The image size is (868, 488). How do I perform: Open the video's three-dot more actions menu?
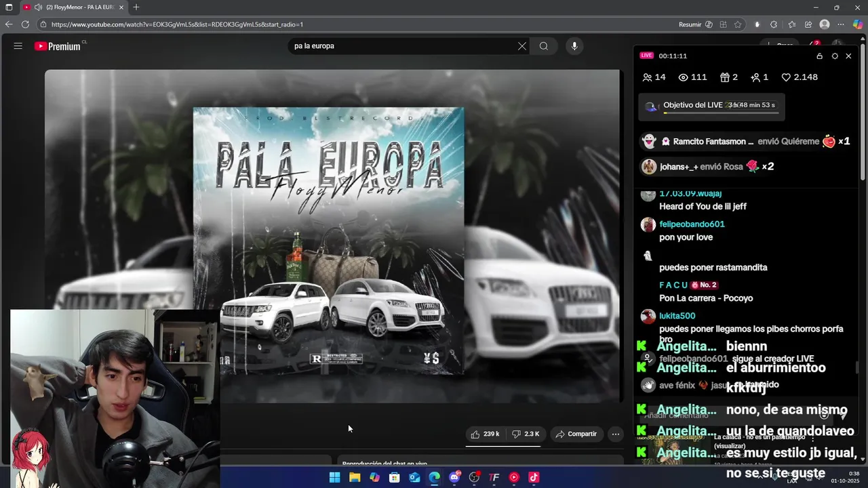click(615, 434)
